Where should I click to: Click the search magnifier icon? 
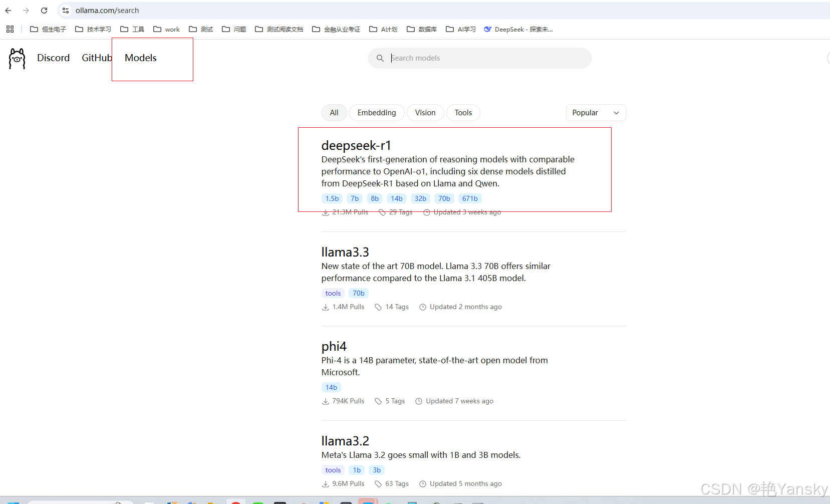[380, 58]
